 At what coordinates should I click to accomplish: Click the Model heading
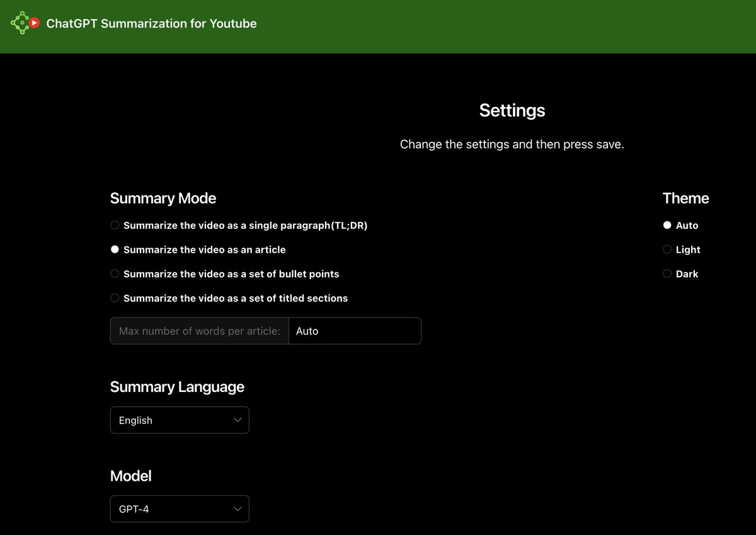131,476
